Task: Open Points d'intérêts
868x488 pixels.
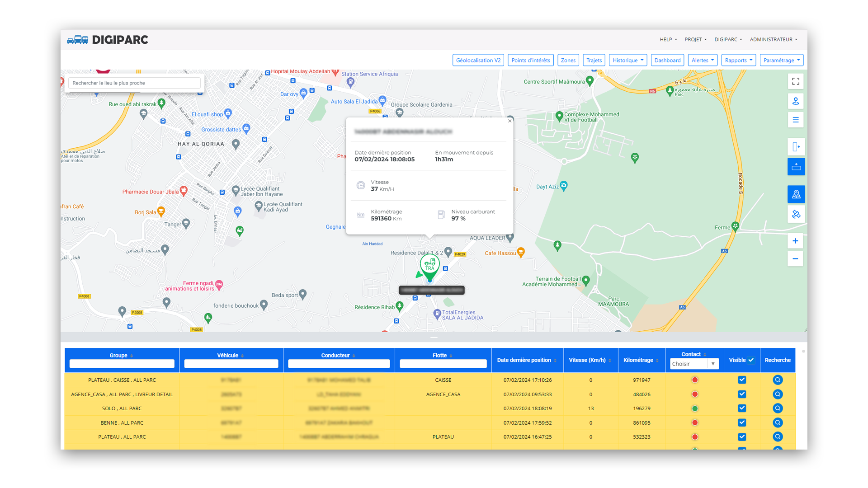Action: pyautogui.click(x=531, y=61)
